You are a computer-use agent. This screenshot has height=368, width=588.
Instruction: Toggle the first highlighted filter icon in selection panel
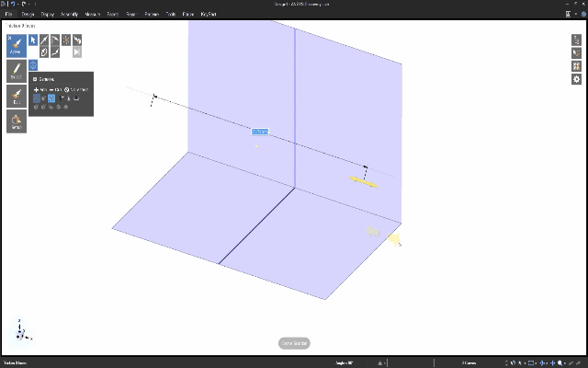point(37,98)
